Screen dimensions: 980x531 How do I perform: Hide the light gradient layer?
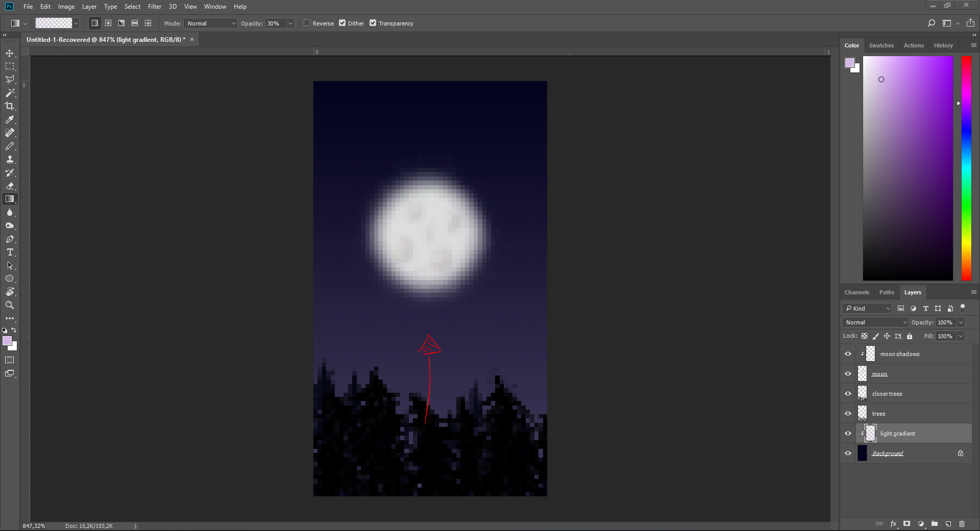coord(848,434)
